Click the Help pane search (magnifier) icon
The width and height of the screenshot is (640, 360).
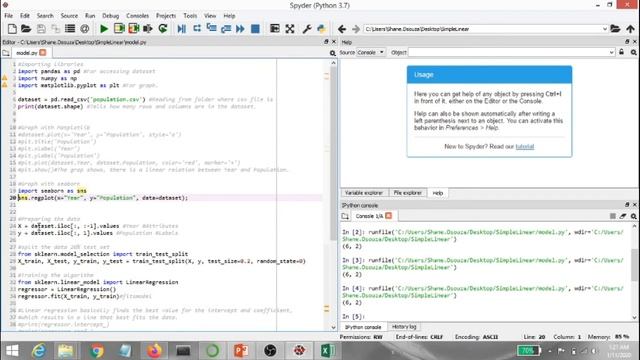tap(633, 53)
